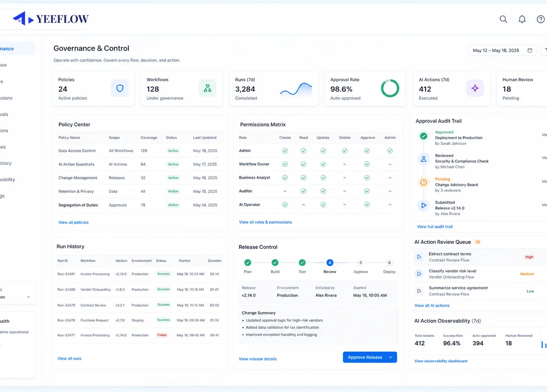Screen dimensions: 547x392
Task: Click the Failed status for Run-32477
Action: click(162, 335)
